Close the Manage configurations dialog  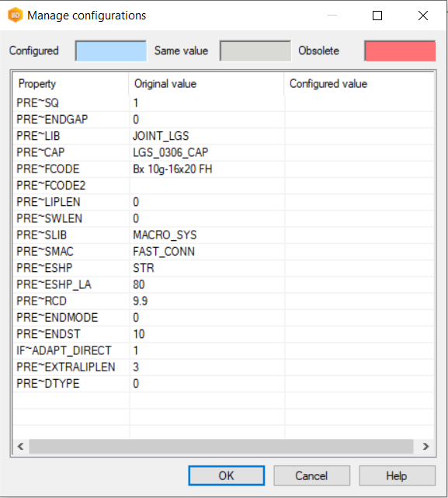[423, 16]
